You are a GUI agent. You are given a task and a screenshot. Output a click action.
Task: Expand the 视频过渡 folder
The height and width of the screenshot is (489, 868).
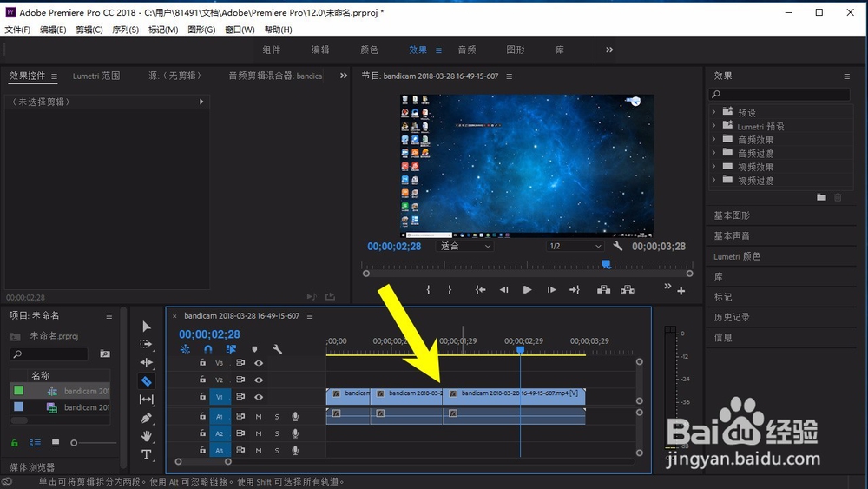(713, 180)
